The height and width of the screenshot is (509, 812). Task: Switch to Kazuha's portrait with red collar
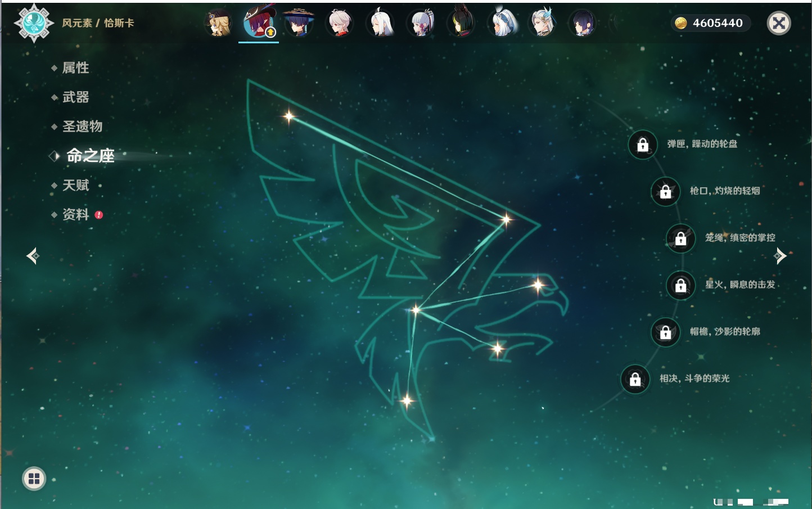pyautogui.click(x=339, y=23)
